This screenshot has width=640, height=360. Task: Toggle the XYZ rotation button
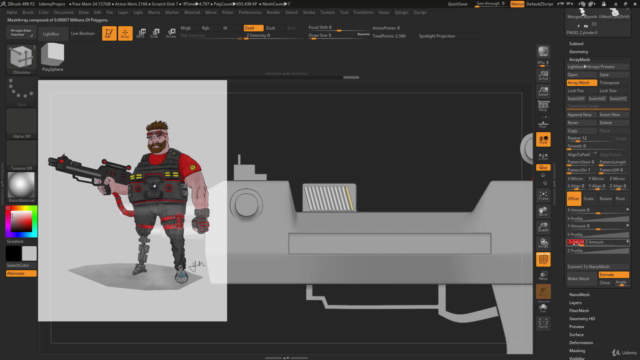pyautogui.click(x=543, y=167)
